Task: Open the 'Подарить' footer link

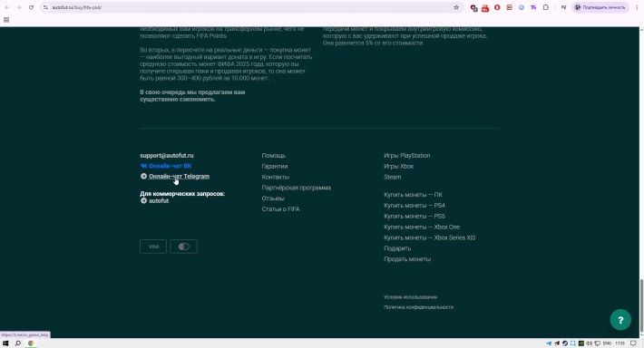Action: (x=397, y=248)
